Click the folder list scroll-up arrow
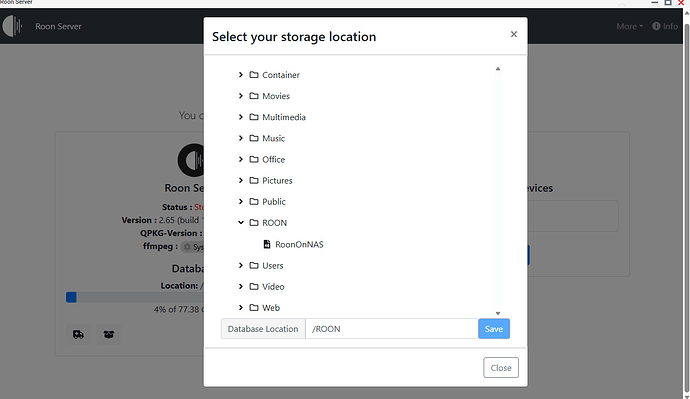690x399 pixels. [498, 69]
